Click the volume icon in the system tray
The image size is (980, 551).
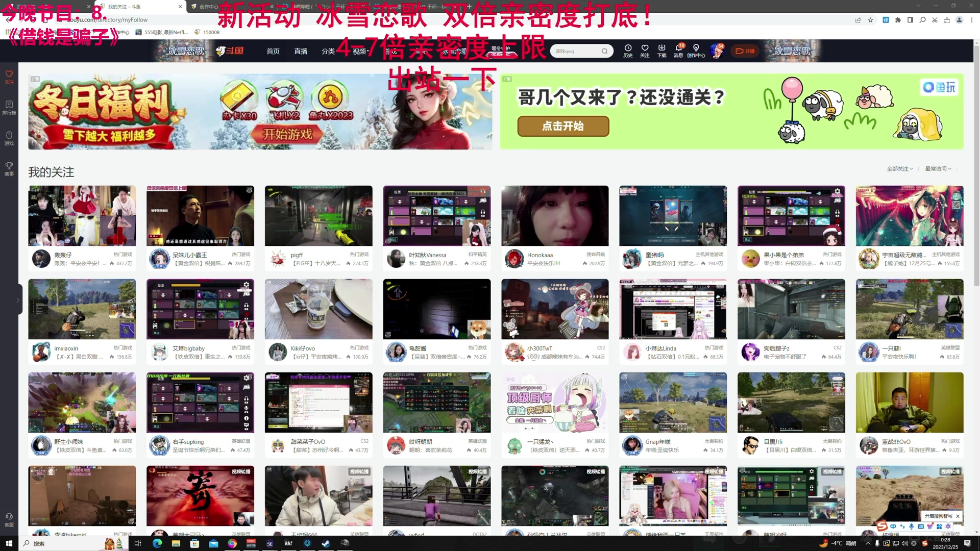pyautogui.click(x=904, y=543)
